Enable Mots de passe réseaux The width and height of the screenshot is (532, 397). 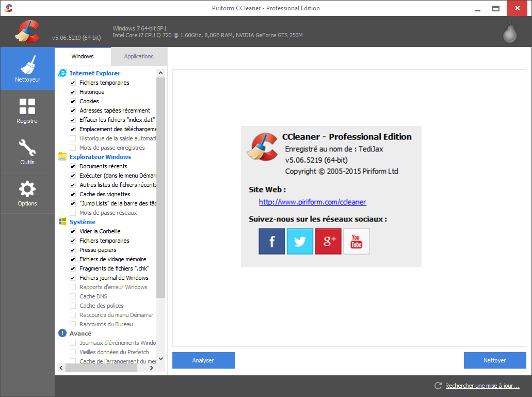[73, 213]
